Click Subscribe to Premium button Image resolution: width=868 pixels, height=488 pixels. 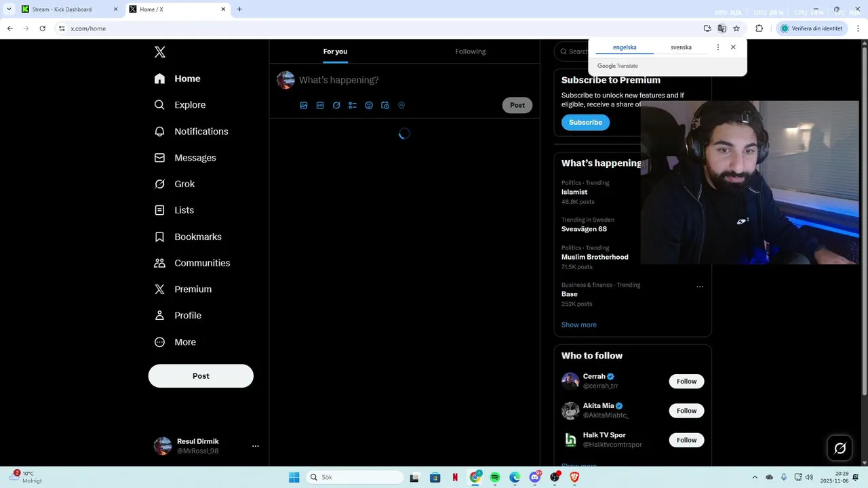tap(585, 123)
